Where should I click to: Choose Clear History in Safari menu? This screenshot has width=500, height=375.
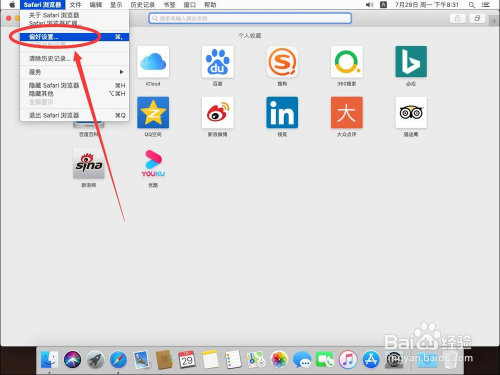[x=74, y=59]
